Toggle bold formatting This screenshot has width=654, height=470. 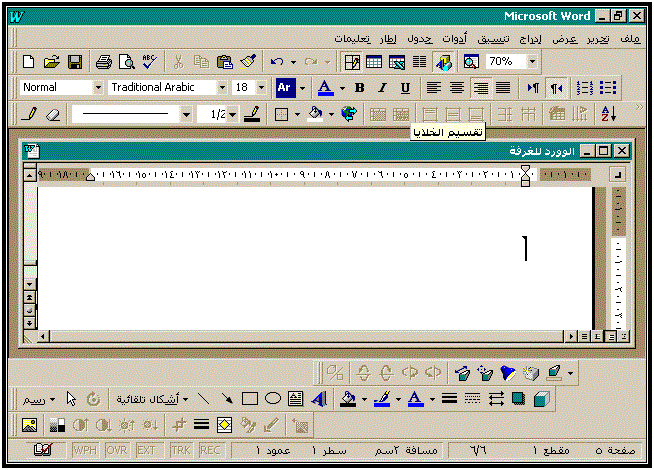point(360,88)
